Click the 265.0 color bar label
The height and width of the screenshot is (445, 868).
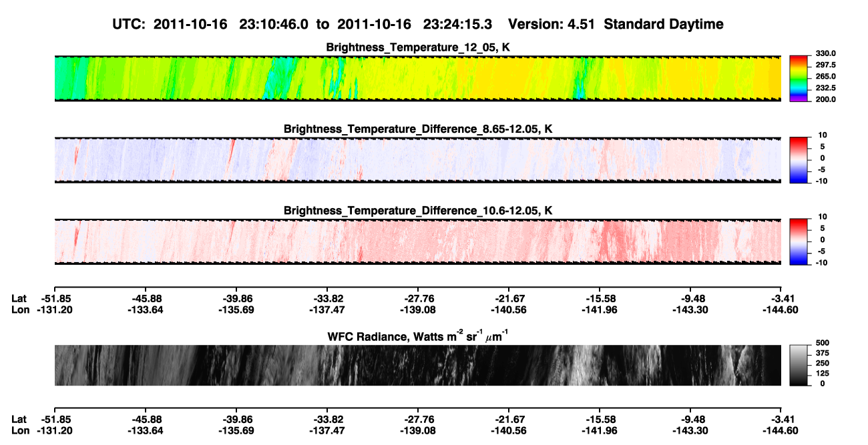coord(827,77)
